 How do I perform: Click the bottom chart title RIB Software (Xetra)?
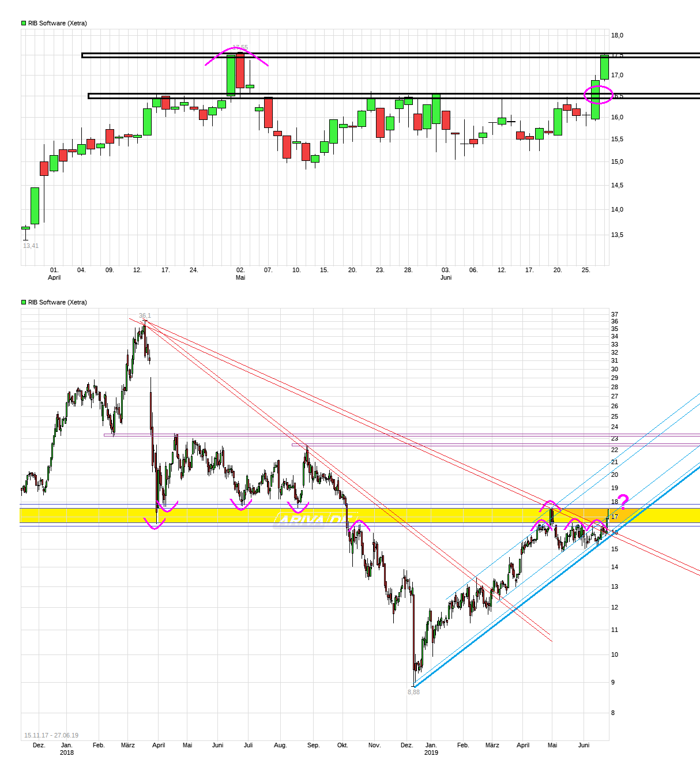[x=58, y=302]
